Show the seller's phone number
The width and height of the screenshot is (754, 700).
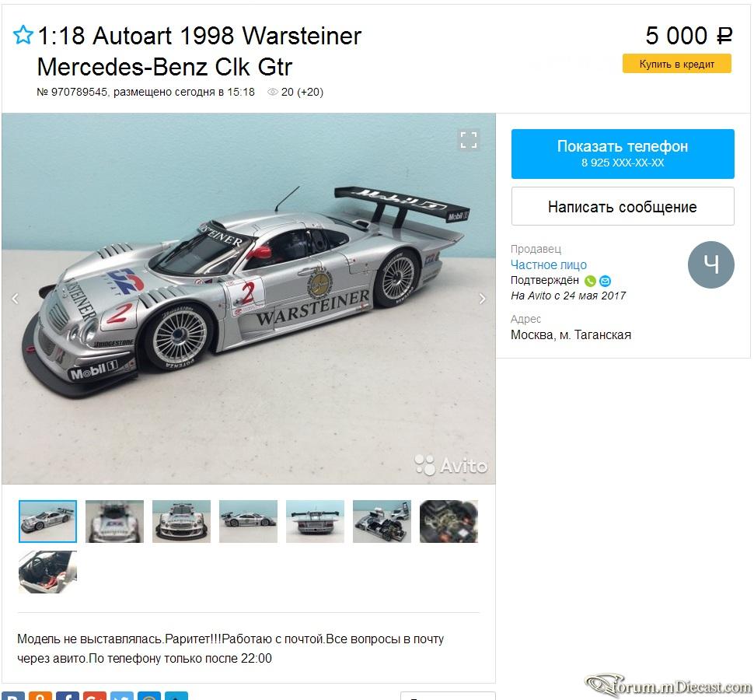tap(623, 154)
